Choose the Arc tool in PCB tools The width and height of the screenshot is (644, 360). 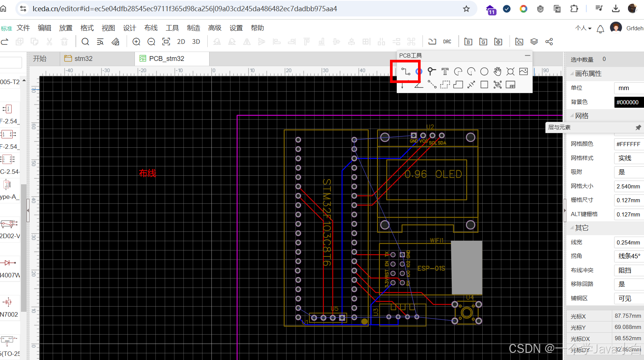pyautogui.click(x=458, y=71)
